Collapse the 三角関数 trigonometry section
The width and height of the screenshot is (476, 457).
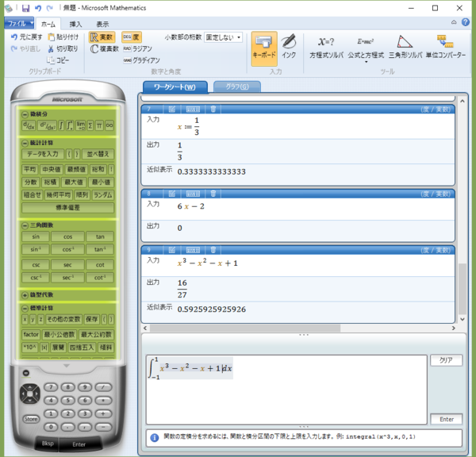pos(25,225)
